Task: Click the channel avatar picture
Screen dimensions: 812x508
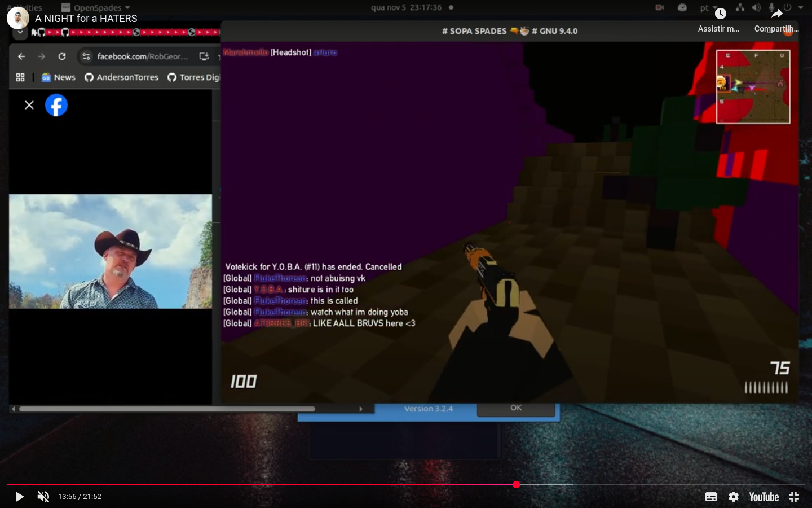Action: 18,19
